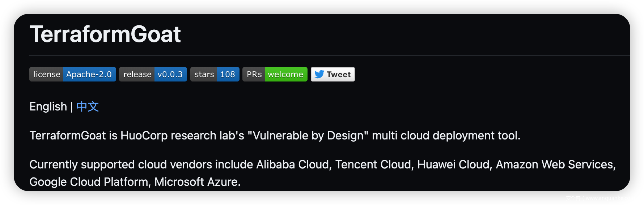
Task: Click the stars badge label
Action: click(x=204, y=74)
